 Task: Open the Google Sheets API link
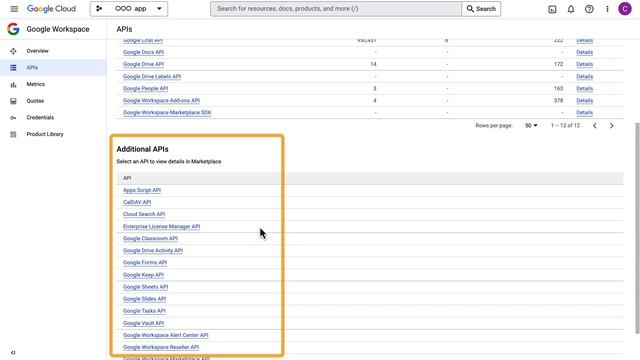click(x=145, y=287)
